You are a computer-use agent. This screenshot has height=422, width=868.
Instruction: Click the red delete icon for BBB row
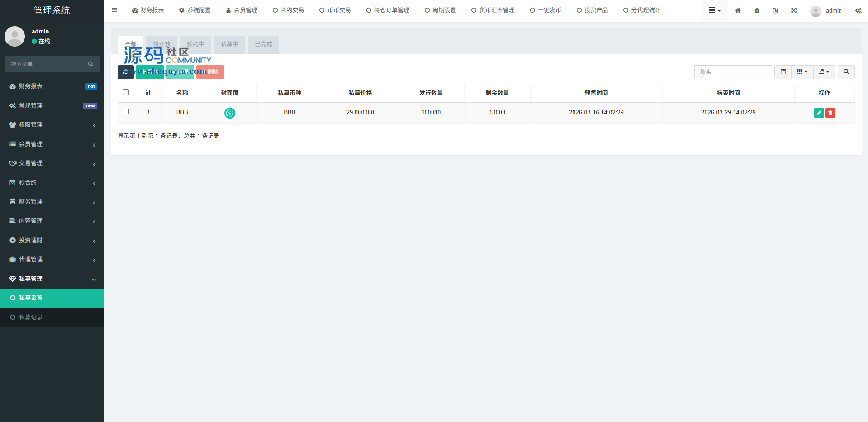[830, 113]
